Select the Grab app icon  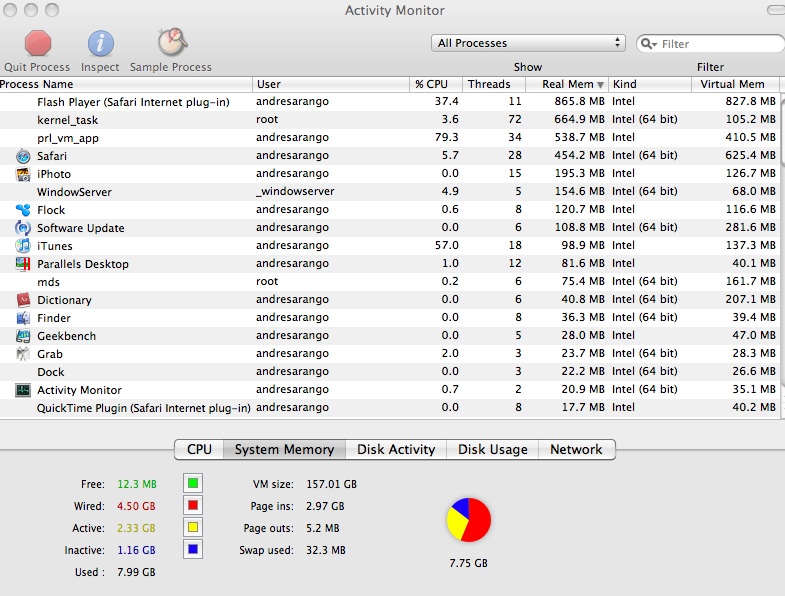[x=23, y=354]
